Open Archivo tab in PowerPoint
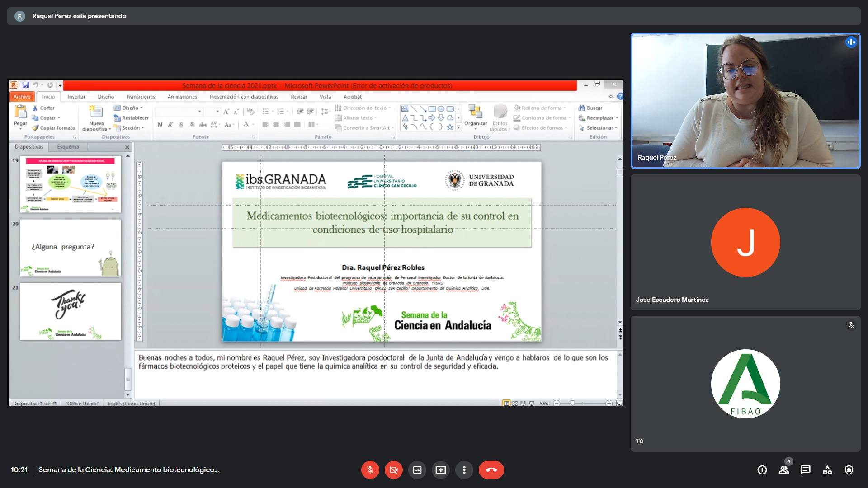Screen dimensions: 868x488 point(22,97)
